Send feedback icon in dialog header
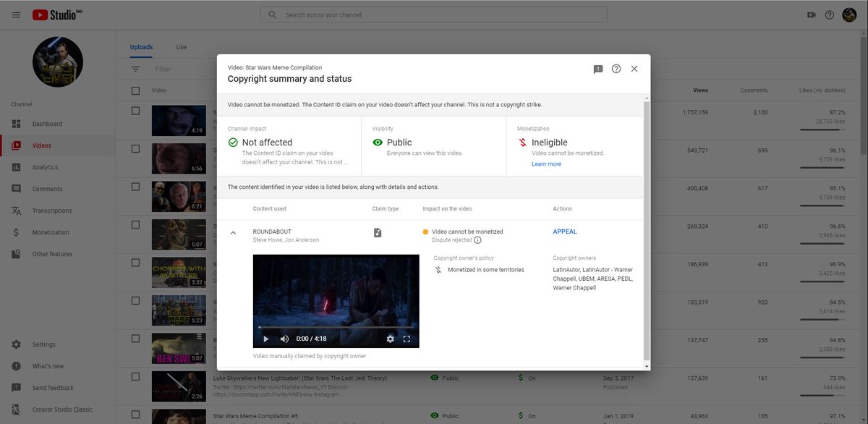Viewport: 868px width, 424px height. tap(598, 69)
